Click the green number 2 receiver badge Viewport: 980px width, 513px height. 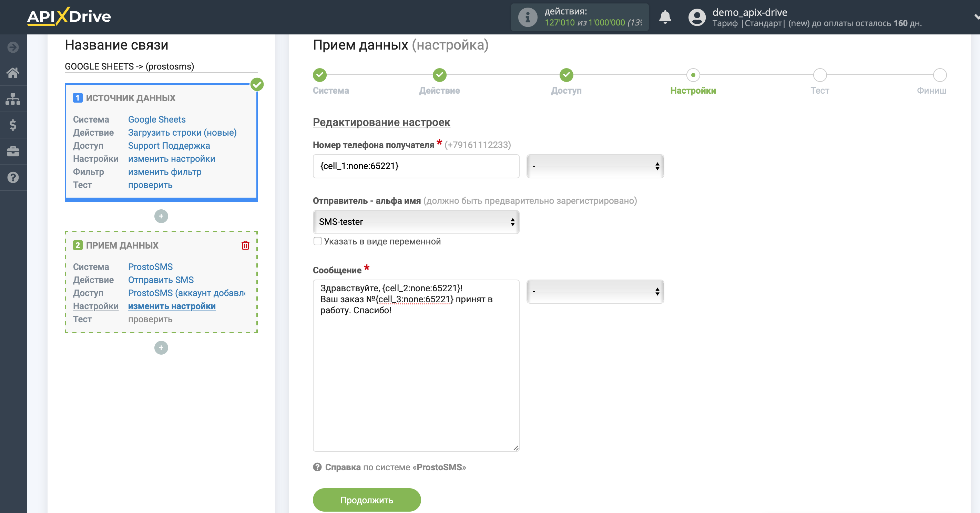78,245
